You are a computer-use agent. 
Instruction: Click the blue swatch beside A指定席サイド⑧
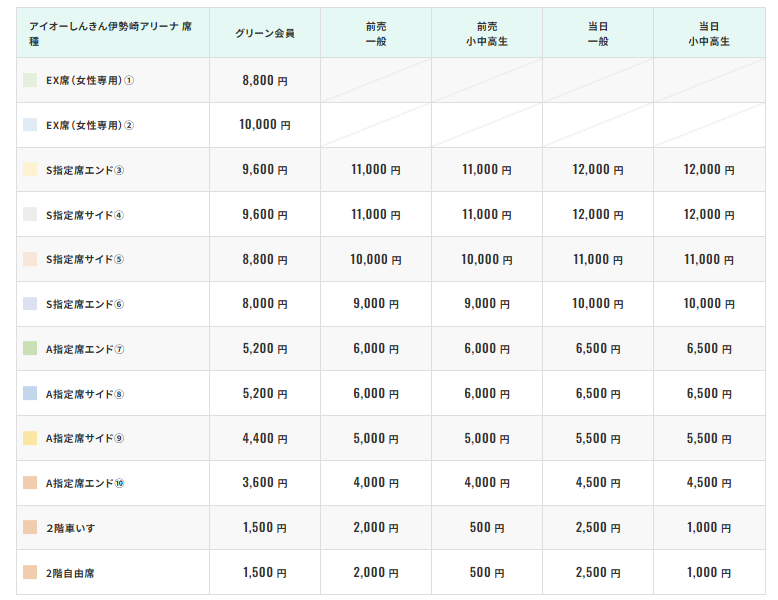[x=30, y=394]
